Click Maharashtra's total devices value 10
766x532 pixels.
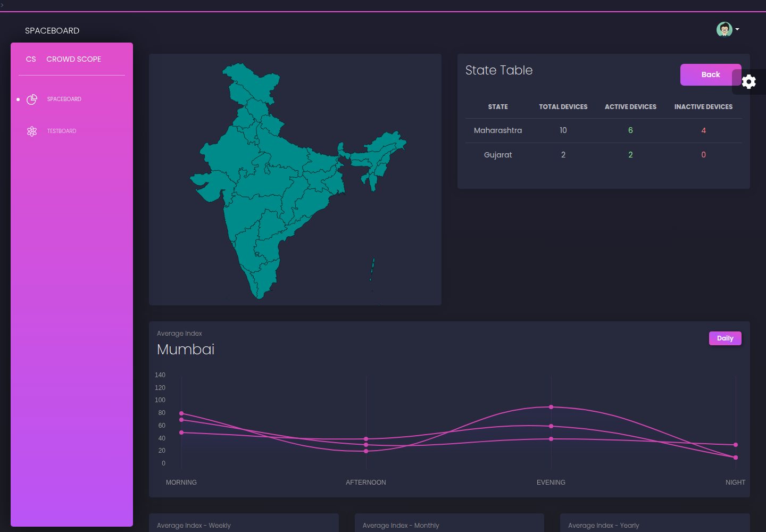pyautogui.click(x=563, y=130)
